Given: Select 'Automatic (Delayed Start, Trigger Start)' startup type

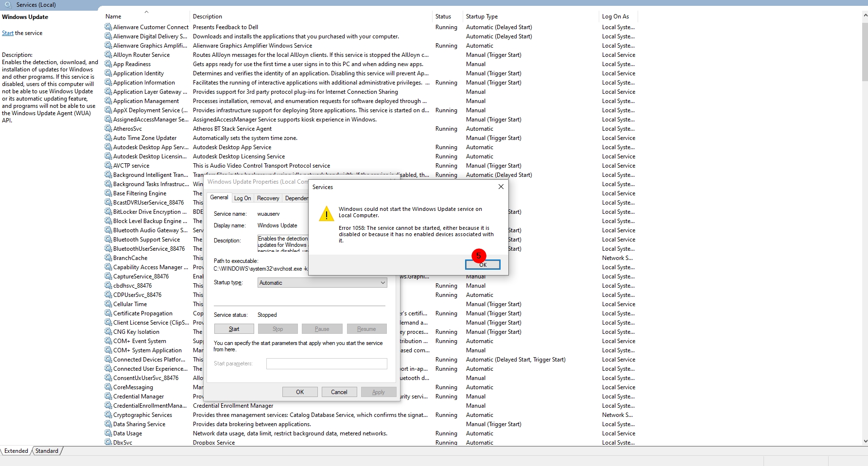Looking at the screenshot, I should coord(516,360).
